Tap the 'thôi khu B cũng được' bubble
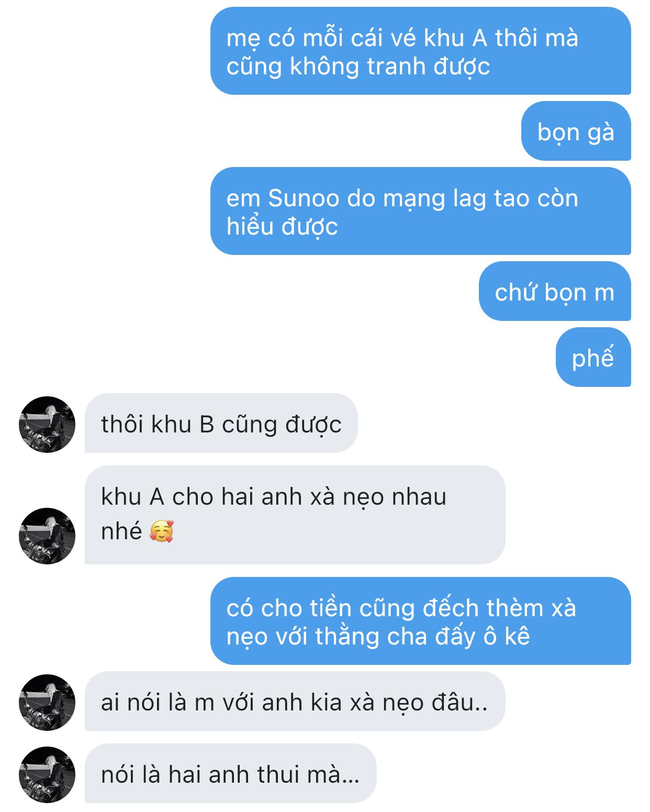Viewport: 650px width, 812px height. [x=221, y=423]
